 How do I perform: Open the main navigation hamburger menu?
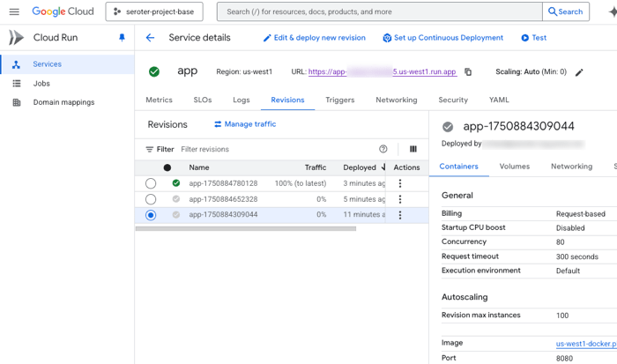pos(14,12)
